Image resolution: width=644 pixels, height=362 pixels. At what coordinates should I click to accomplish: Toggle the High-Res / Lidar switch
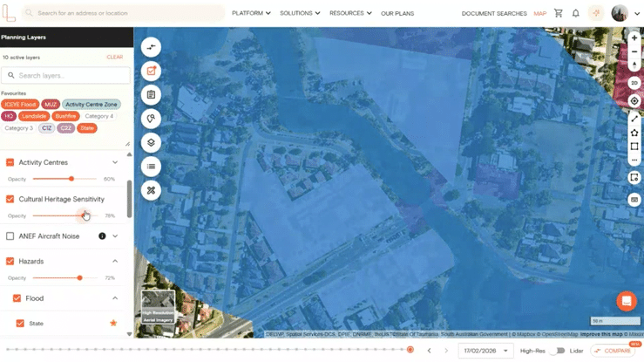tap(558, 351)
